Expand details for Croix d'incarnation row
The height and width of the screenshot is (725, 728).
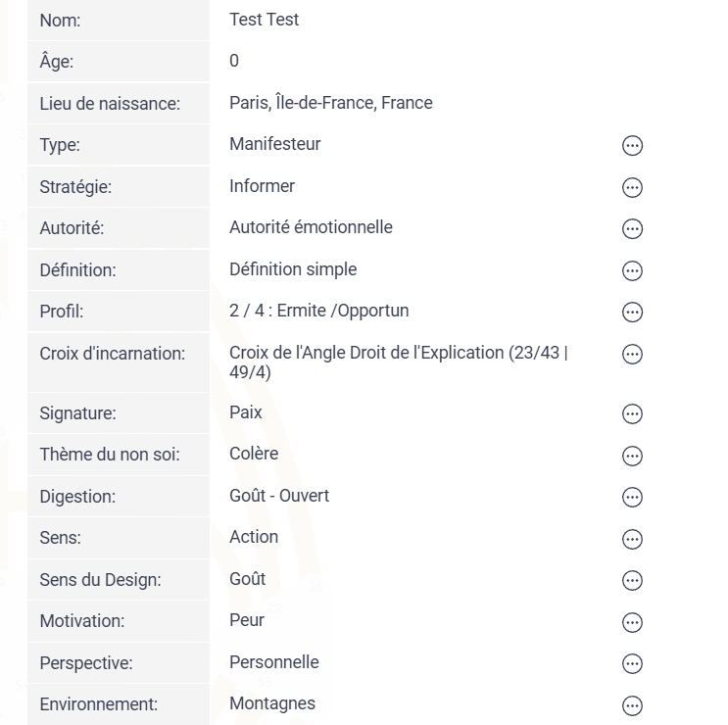(632, 354)
